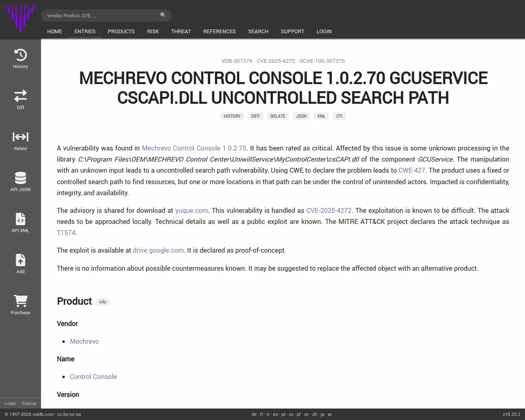Switch language to pt in footer
The width and height of the screenshot is (525, 420).
[x=283, y=414]
